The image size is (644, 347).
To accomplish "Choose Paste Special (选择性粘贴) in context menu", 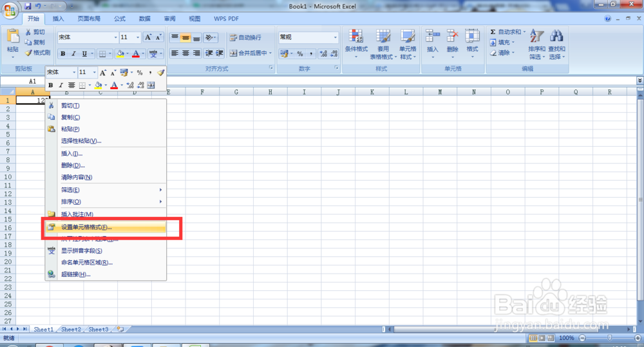I will (106, 140).
